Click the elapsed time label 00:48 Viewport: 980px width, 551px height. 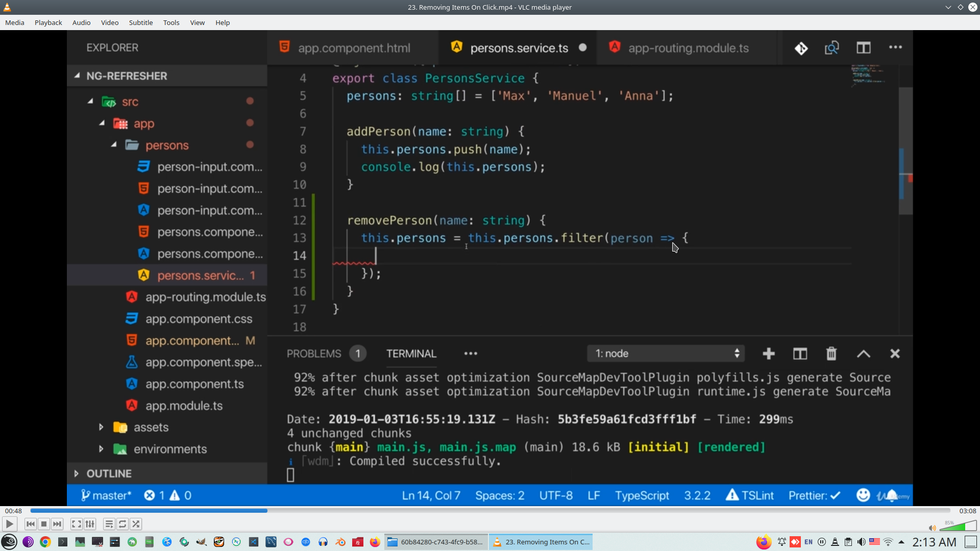(13, 511)
